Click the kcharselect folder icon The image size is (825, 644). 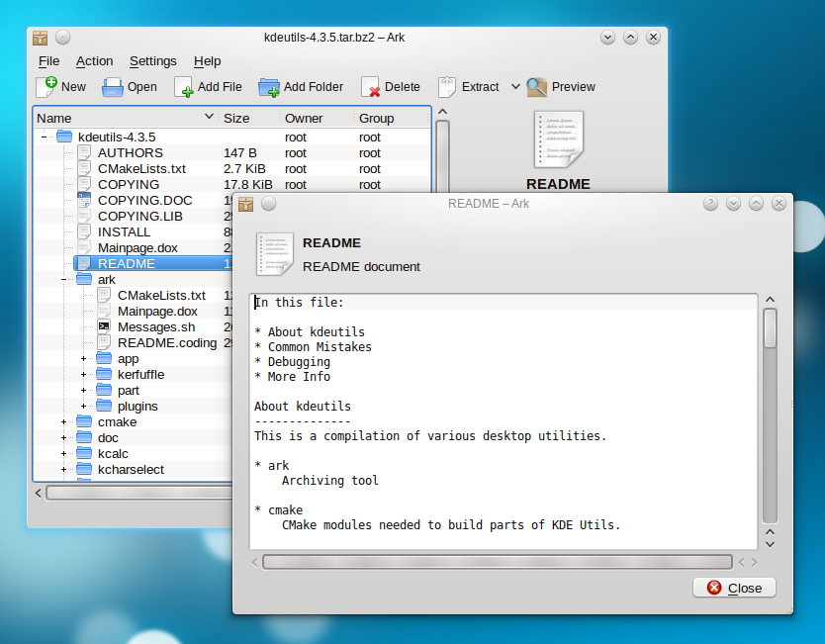84,469
